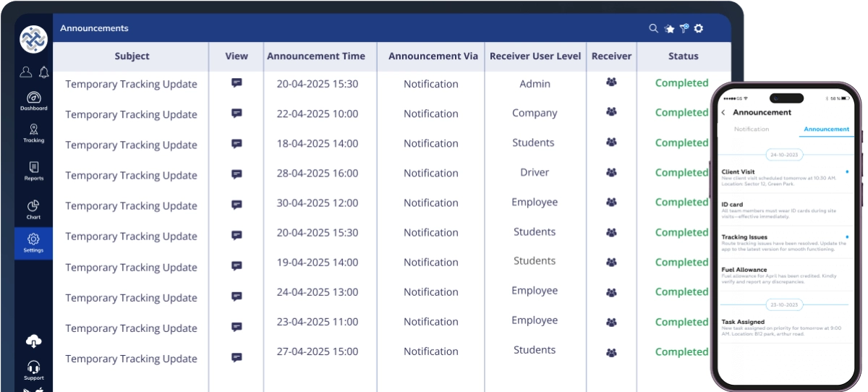The height and width of the screenshot is (392, 868).
Task: Click the notification bell in sidebar
Action: point(44,72)
